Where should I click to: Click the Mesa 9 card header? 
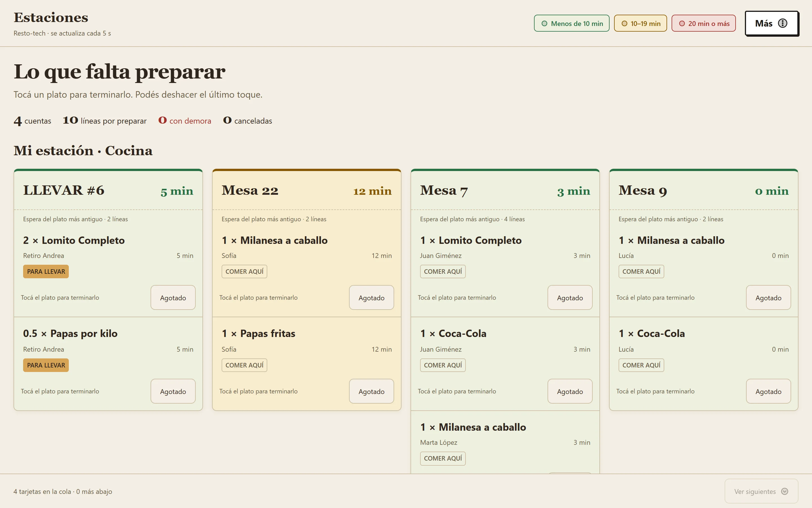tap(704, 190)
